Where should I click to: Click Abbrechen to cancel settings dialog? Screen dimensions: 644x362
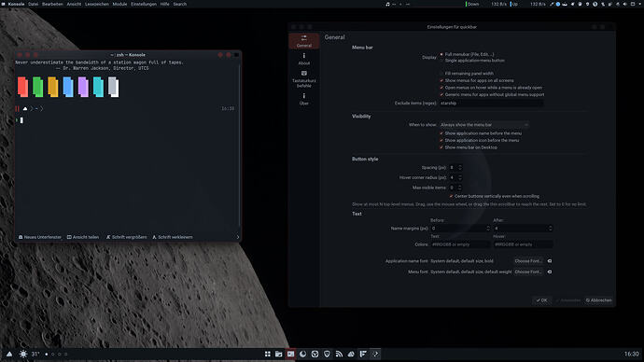point(599,300)
